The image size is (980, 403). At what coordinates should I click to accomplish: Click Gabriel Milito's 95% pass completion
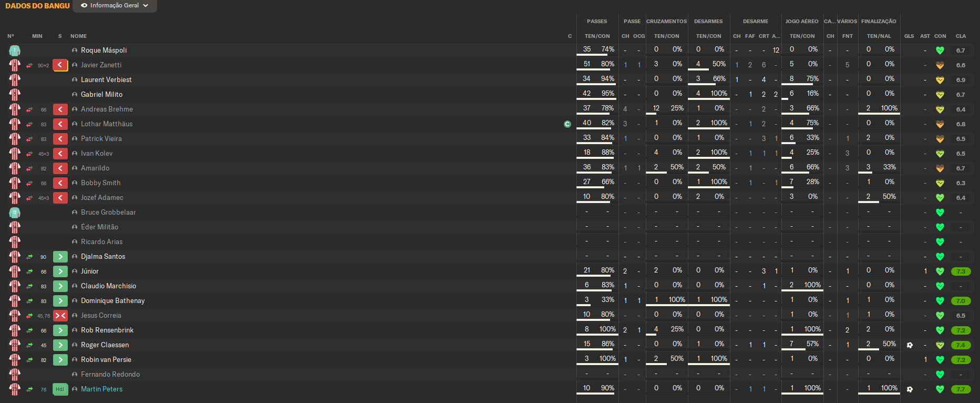(608, 94)
